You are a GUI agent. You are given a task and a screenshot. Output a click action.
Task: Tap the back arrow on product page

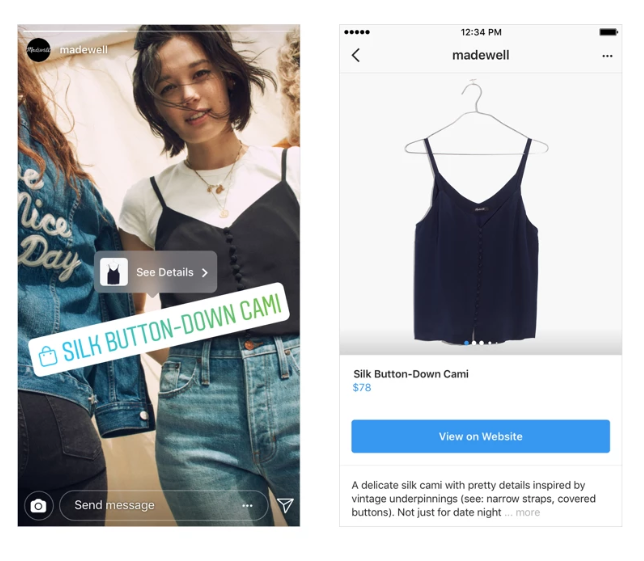coord(356,55)
